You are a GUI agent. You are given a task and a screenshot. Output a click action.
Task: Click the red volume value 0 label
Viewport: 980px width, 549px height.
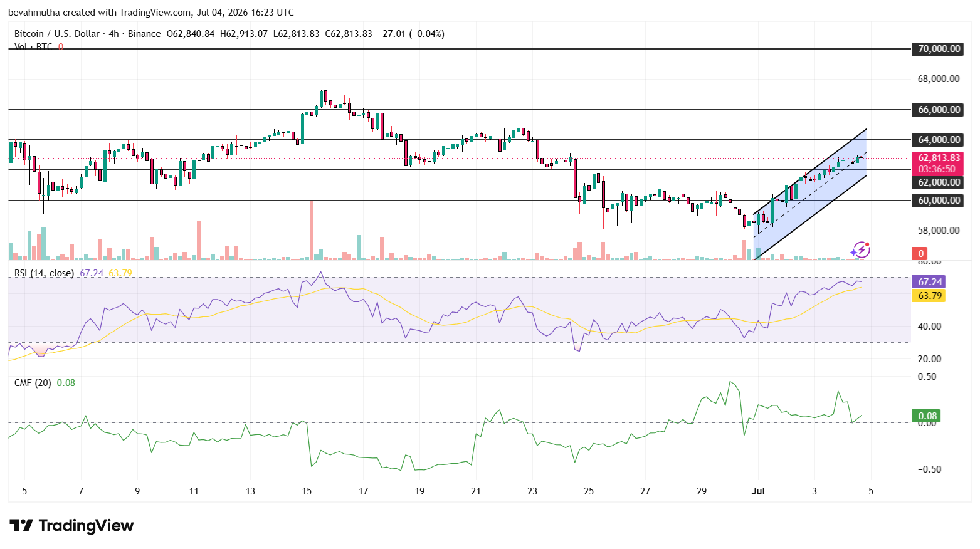(x=920, y=254)
